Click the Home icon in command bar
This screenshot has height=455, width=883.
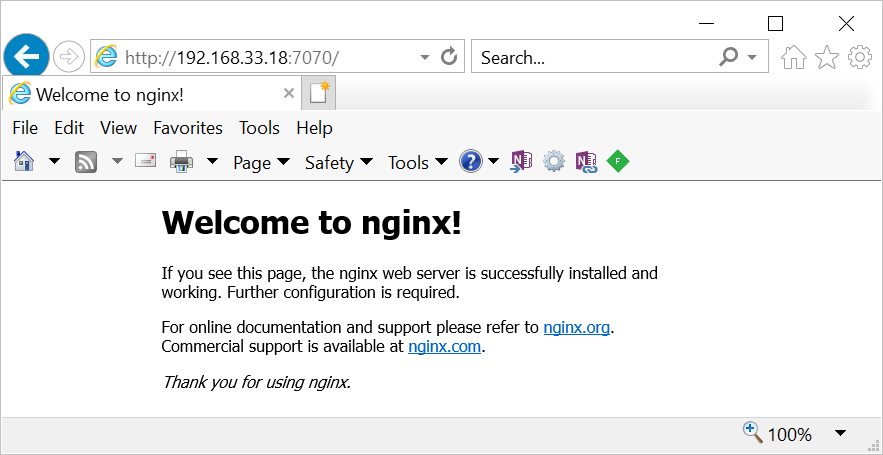pyautogui.click(x=24, y=162)
